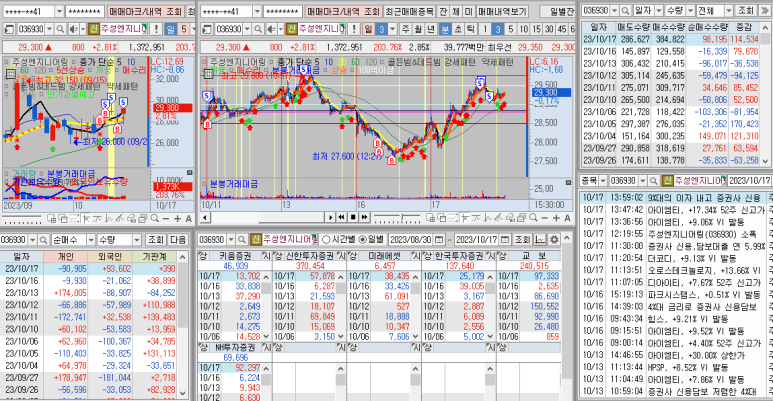This screenshot has height=401, width=773.
Task: Open account number dropdown in middle panel
Action: click(257, 11)
